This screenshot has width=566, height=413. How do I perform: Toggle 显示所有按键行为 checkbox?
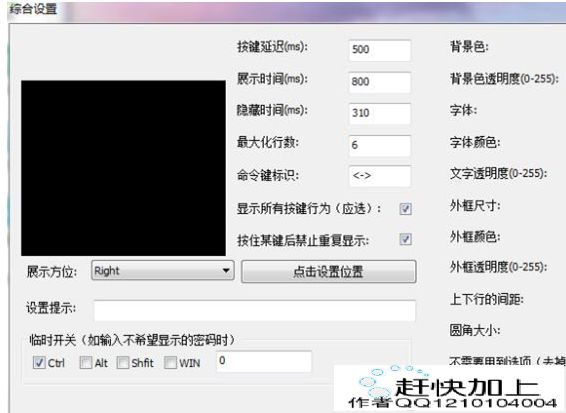[405, 209]
